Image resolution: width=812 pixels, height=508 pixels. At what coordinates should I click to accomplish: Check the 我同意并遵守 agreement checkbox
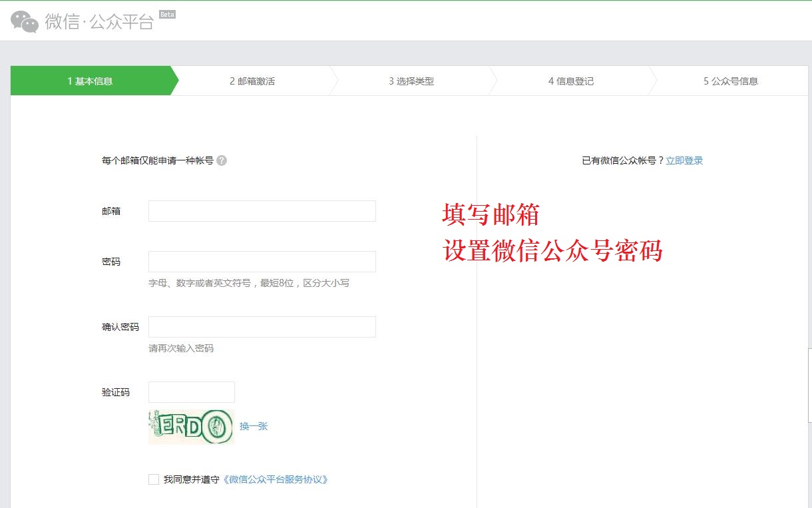[x=154, y=479]
